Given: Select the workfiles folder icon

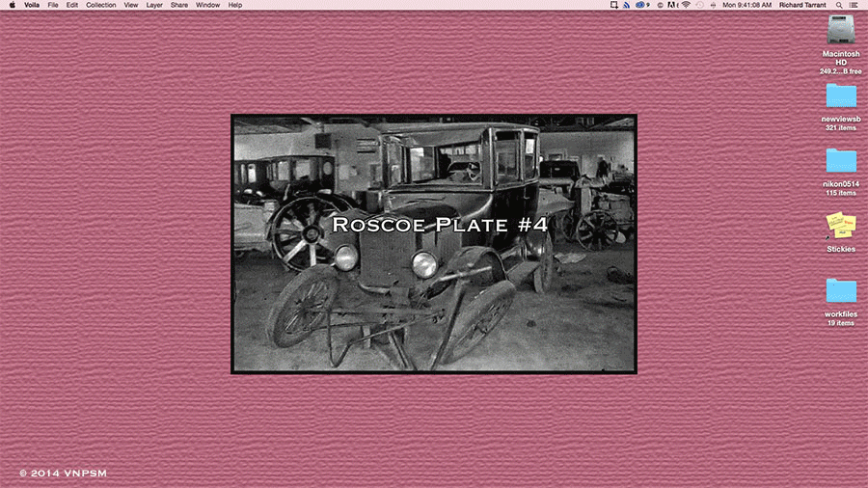Looking at the screenshot, I should click(840, 290).
